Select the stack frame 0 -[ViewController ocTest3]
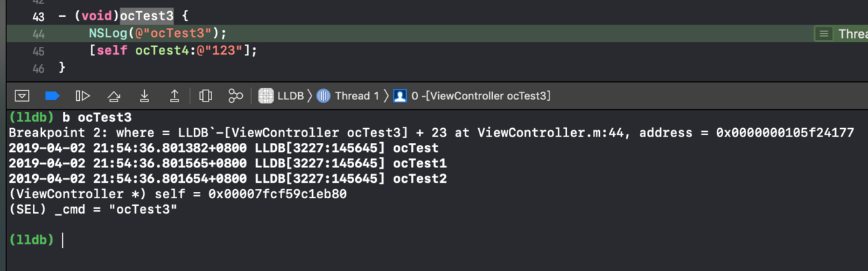The width and height of the screenshot is (868, 271). (x=471, y=96)
